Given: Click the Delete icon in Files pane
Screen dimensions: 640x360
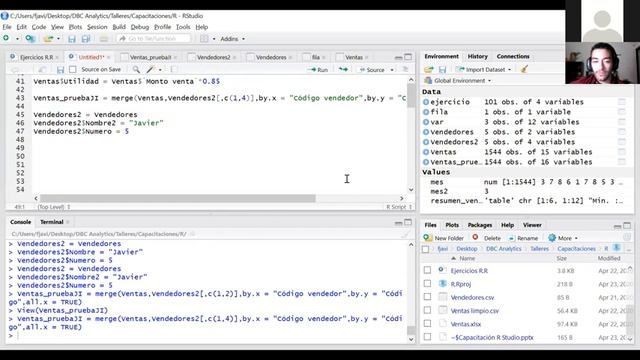Looking at the screenshot, I should pos(475,237).
